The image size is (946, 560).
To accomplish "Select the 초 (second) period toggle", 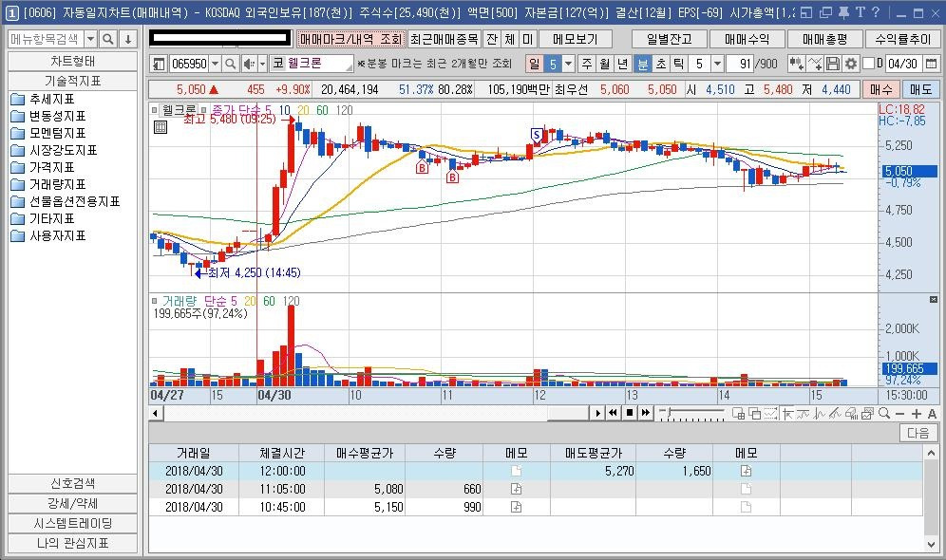I will pos(661,64).
